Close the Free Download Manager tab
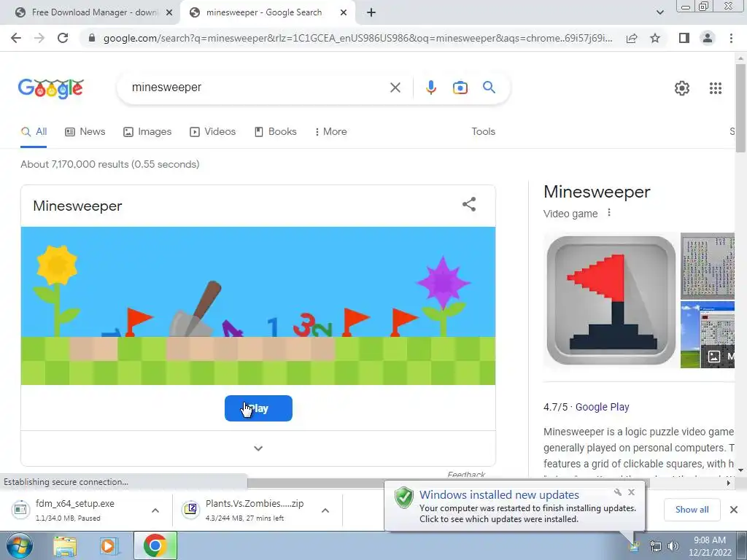The image size is (747, 560). [x=169, y=13]
